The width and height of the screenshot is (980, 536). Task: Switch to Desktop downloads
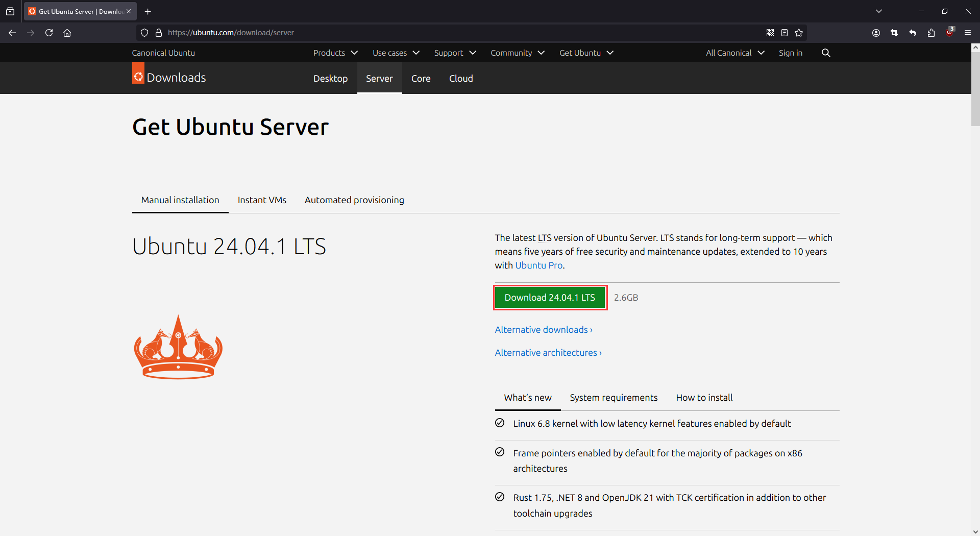[x=330, y=78]
